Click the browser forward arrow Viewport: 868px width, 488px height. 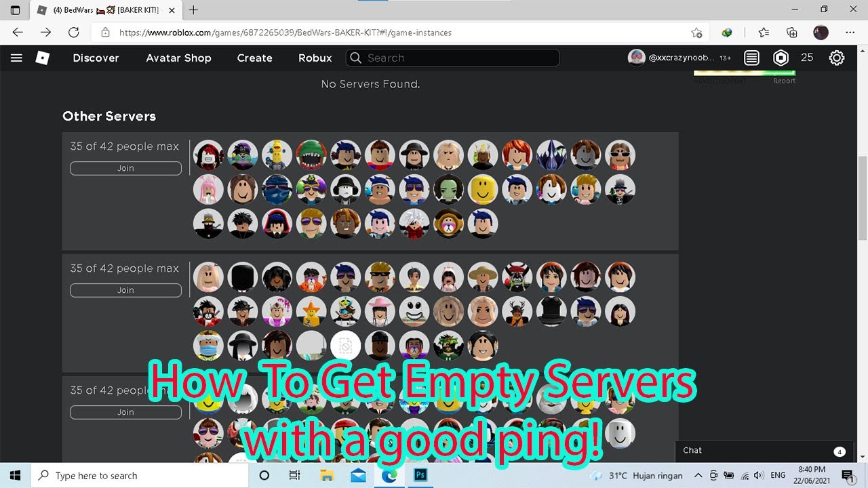[x=45, y=32]
